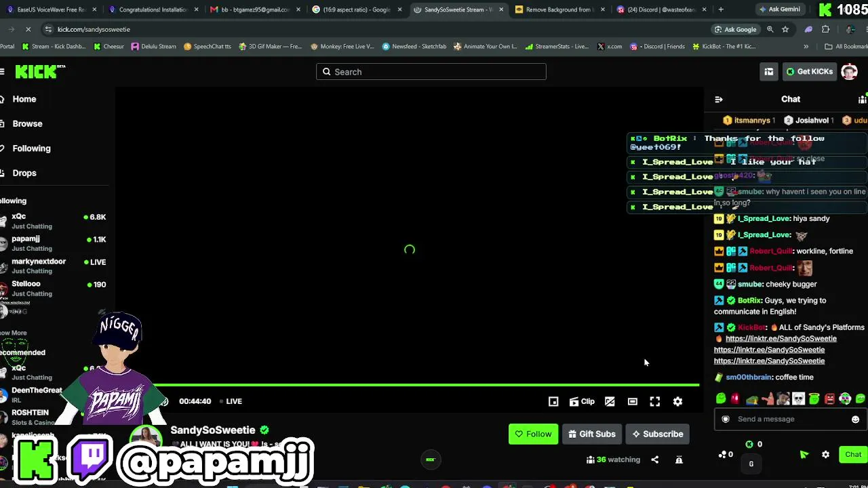This screenshot has width=868, height=488.
Task: Report the stream with alert icon
Action: pos(679,460)
